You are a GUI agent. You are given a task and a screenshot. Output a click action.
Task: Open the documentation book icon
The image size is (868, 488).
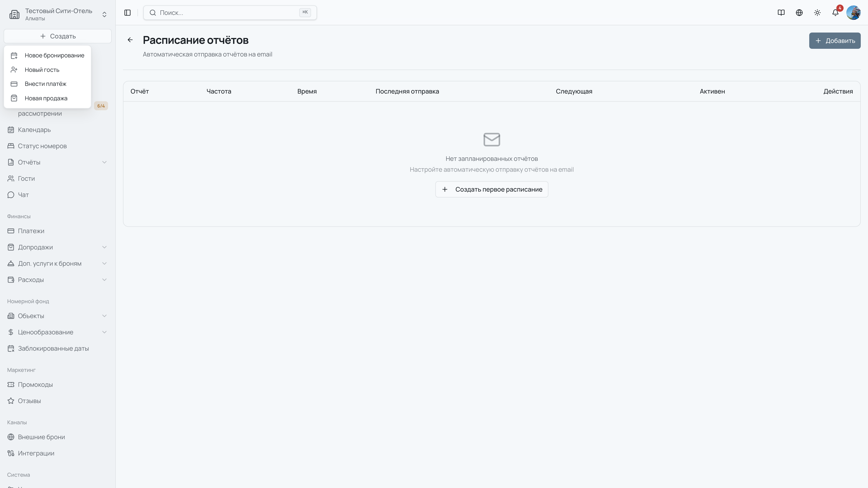[x=781, y=12]
